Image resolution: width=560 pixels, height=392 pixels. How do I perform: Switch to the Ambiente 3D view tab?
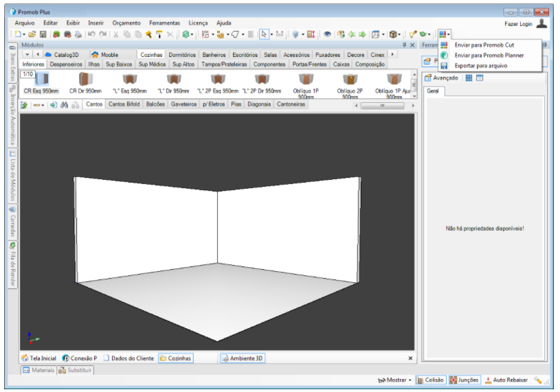243,358
